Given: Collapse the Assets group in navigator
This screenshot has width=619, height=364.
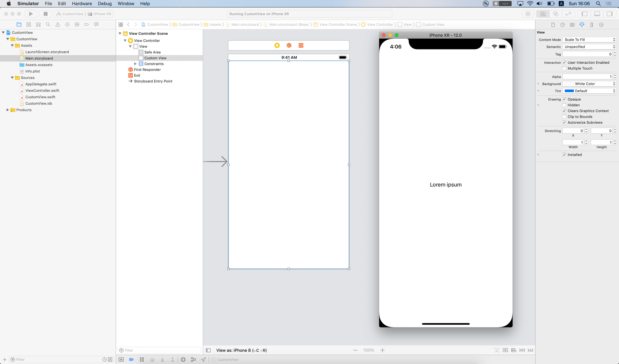Looking at the screenshot, I should (12, 45).
